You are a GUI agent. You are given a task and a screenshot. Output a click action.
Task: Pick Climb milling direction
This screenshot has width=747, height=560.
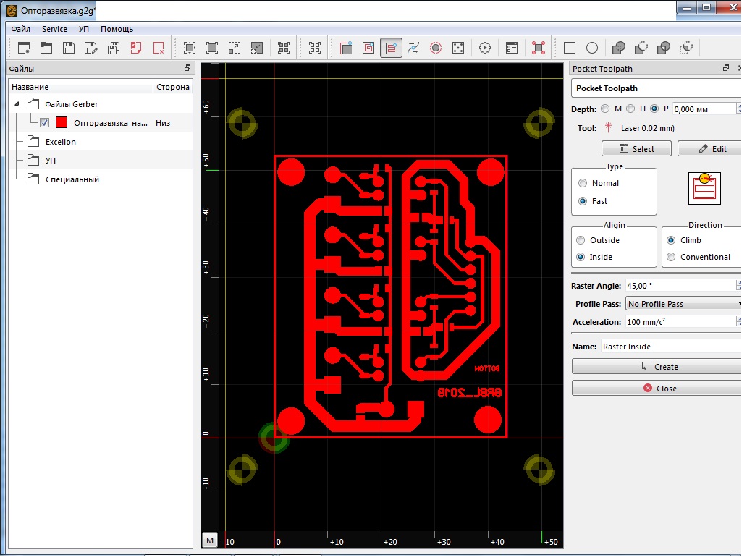tap(671, 240)
